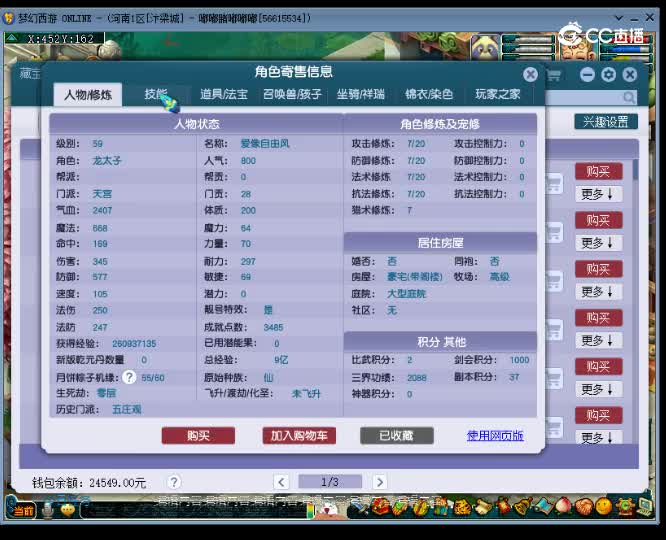
Task: Go to previous page with left arrow
Action: pos(281,482)
